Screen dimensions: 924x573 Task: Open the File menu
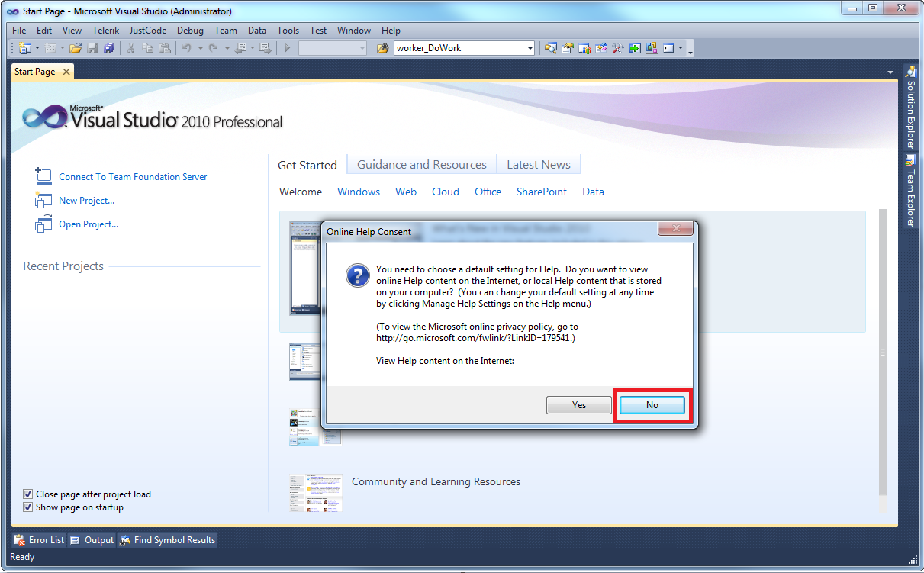[19, 31]
